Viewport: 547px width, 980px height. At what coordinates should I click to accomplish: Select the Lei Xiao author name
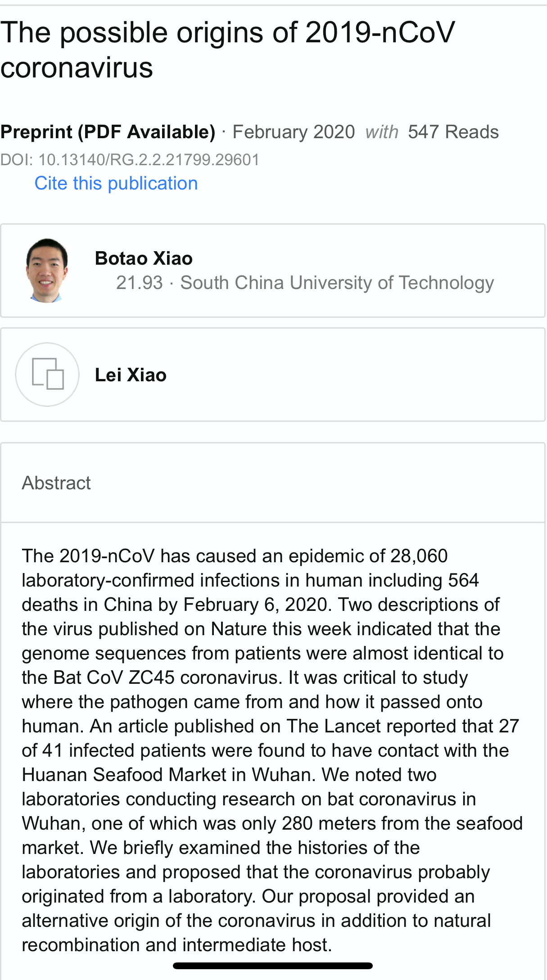coord(131,375)
